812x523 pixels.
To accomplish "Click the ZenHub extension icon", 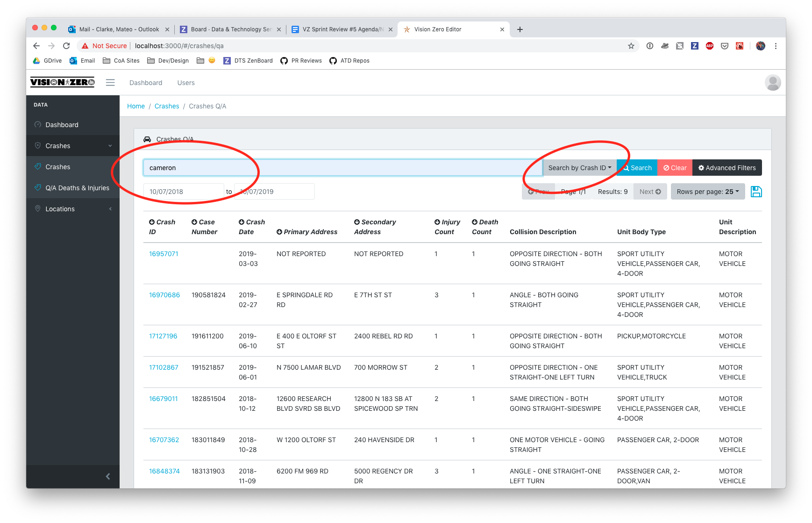I will pos(695,46).
